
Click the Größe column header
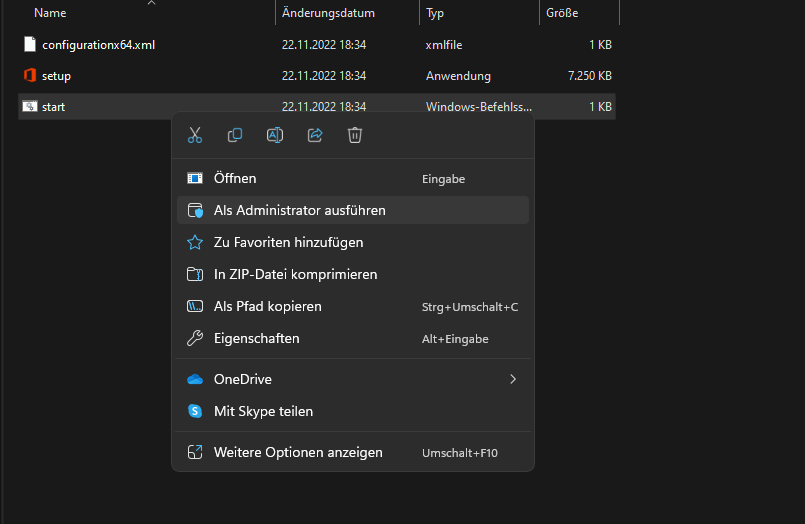(562, 13)
